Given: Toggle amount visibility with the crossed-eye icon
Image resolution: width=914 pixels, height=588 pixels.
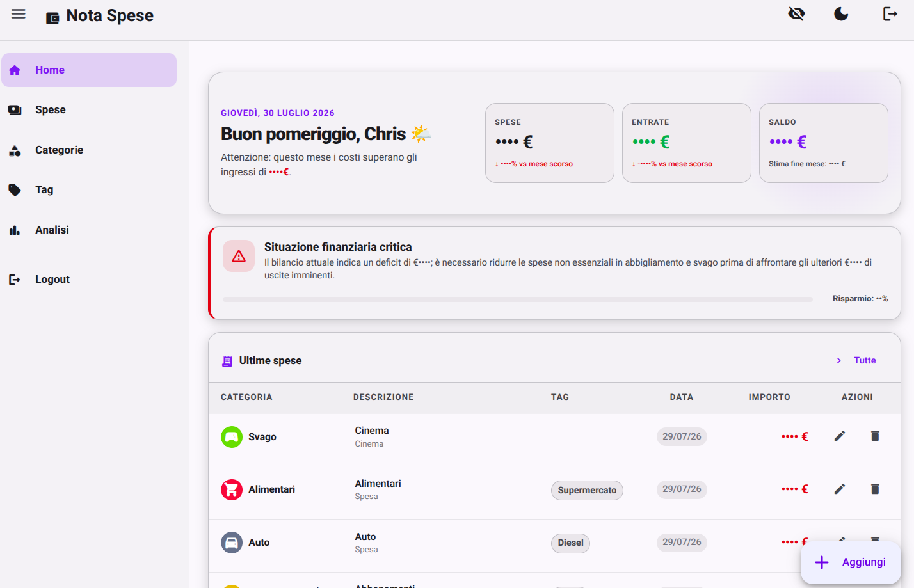Looking at the screenshot, I should (x=796, y=14).
